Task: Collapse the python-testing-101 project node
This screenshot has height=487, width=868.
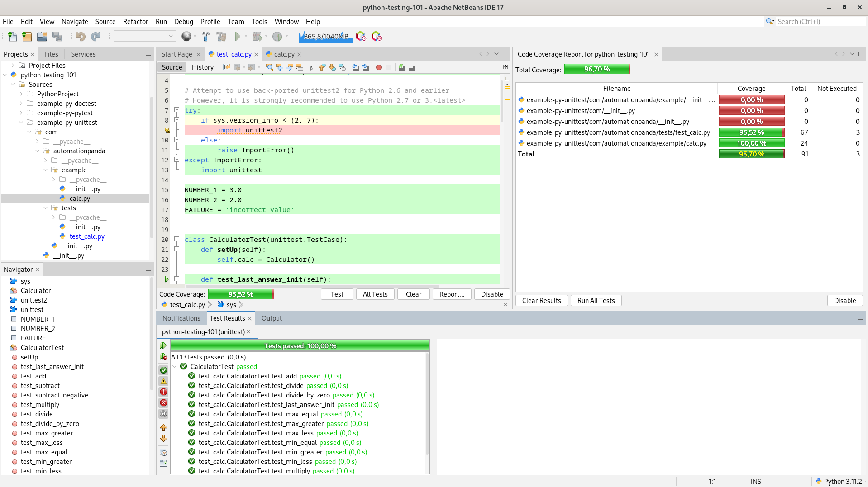Action: 5,75
